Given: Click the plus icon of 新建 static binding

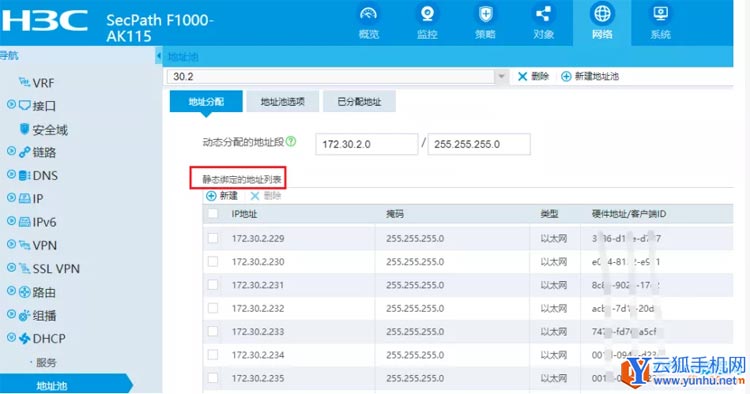Looking at the screenshot, I should point(211,196).
